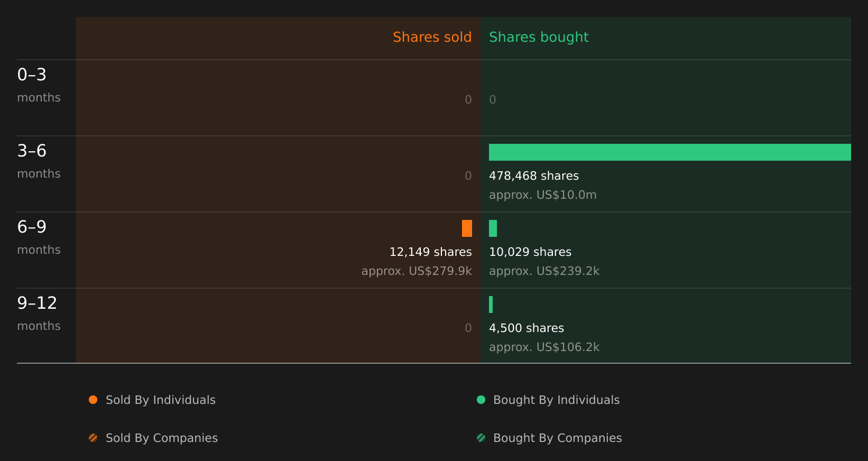Click the Shares bought column header
868x461 pixels.
pos(539,38)
